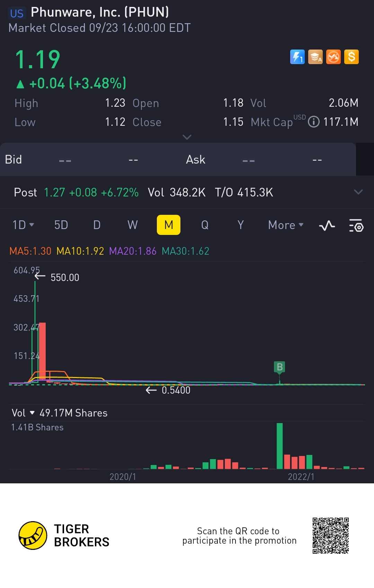Image resolution: width=374 pixels, height=588 pixels.
Task: Tap the orange stacked coins icon
Action: (315, 57)
